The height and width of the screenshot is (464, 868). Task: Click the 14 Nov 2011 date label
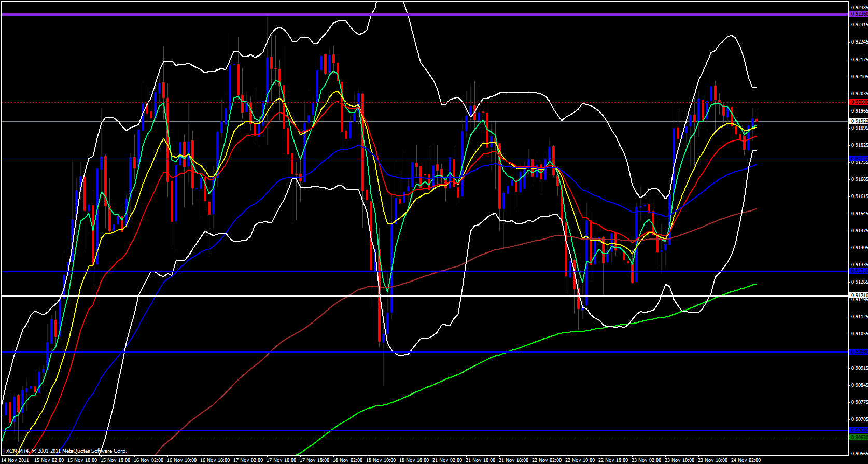pyautogui.click(x=16, y=460)
